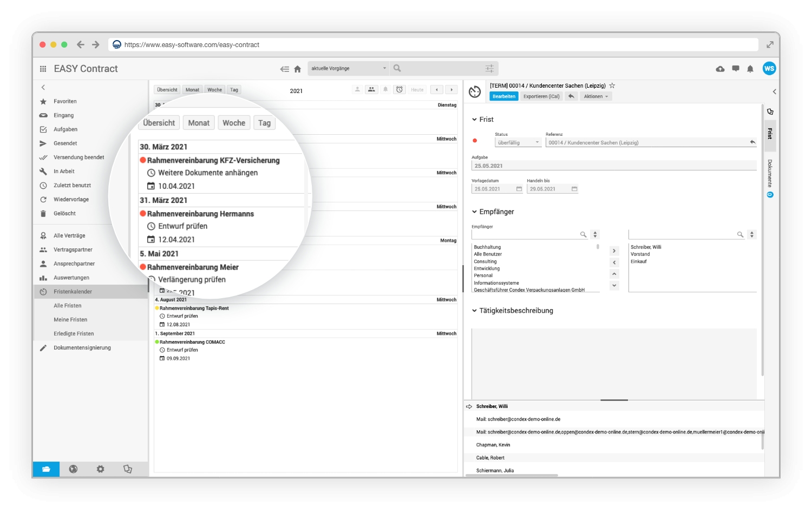Open Aufgaben in the sidebar
812x513 pixels.
point(66,129)
